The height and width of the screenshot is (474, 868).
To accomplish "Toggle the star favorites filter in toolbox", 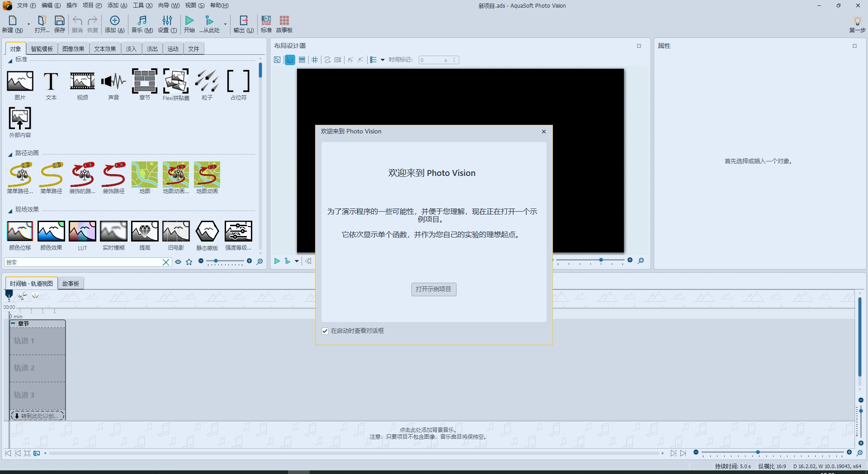I will tap(189, 262).
